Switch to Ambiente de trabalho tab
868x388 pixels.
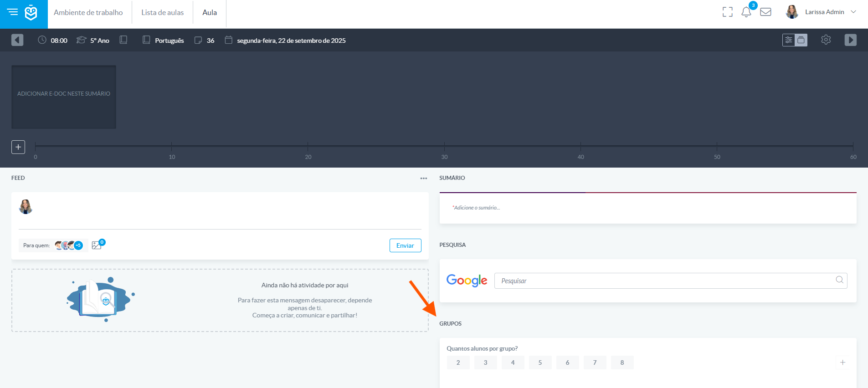(88, 12)
